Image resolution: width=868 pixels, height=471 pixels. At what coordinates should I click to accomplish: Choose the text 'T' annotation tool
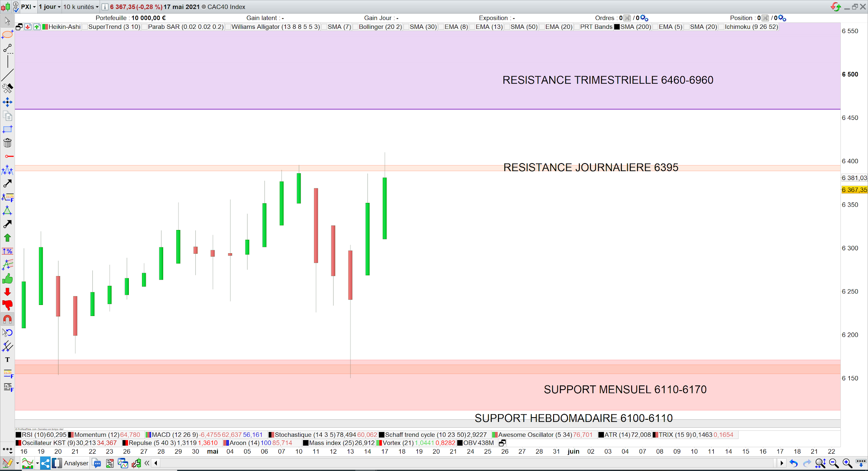[x=7, y=360]
